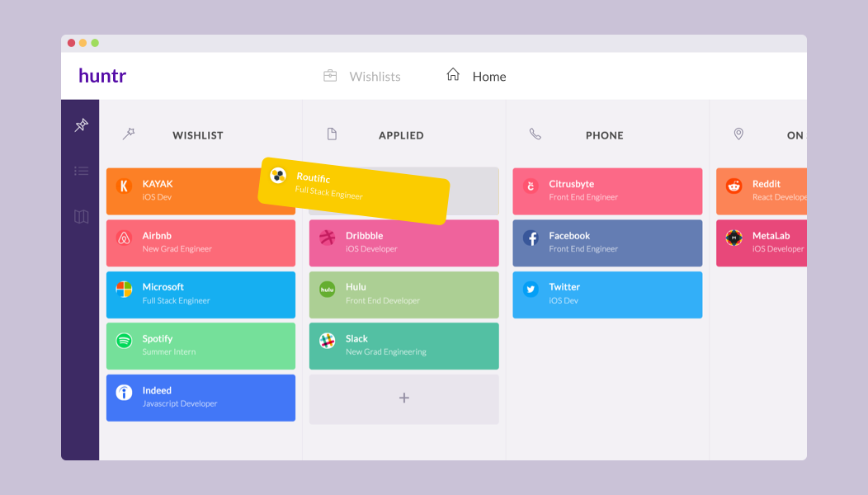The image size is (868, 495).
Task: Click the Airbnb logo icon
Action: (124, 238)
